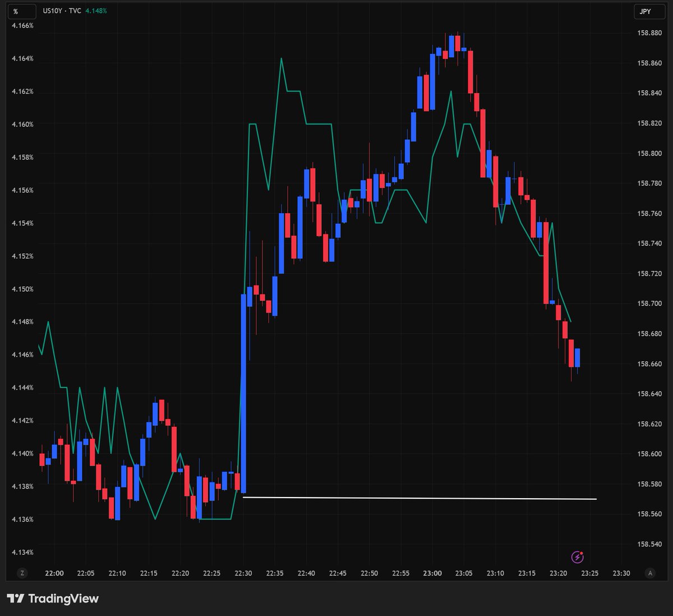673x616 pixels.
Task: Click the 158.880 price scale label
Action: tap(649, 33)
